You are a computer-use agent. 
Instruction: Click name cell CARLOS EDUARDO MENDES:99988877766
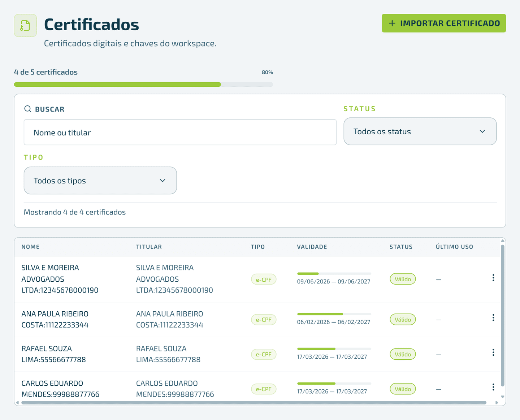pyautogui.click(x=60, y=389)
